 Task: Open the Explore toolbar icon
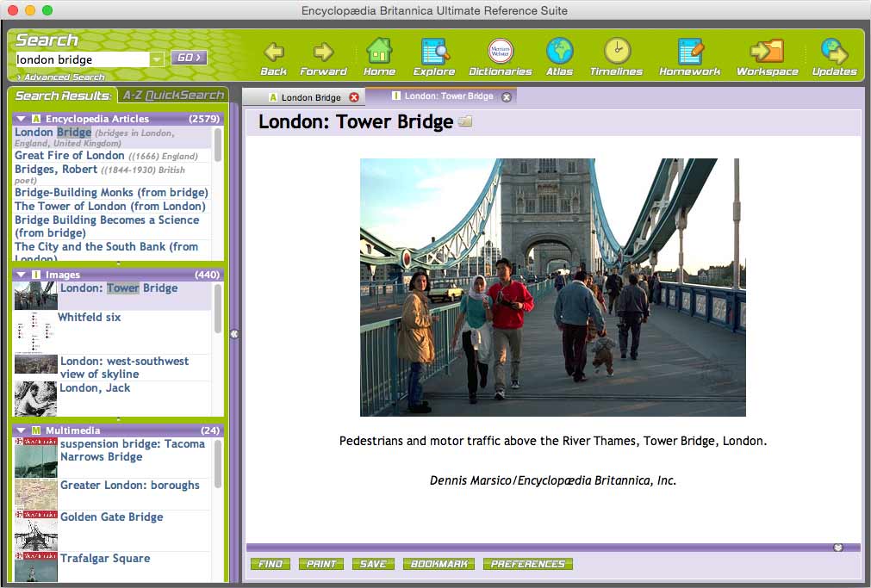pos(434,52)
